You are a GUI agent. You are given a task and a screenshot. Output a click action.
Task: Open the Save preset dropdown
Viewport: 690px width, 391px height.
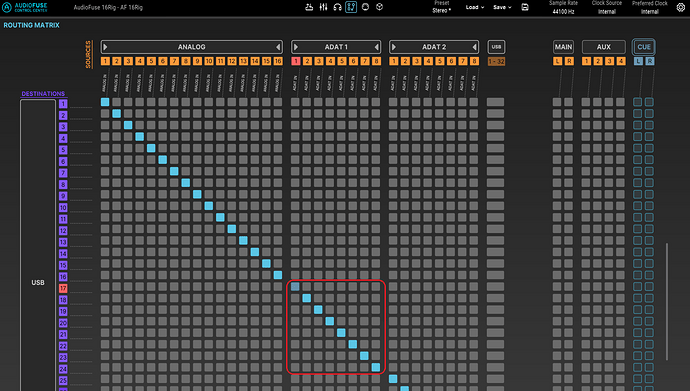point(502,7)
